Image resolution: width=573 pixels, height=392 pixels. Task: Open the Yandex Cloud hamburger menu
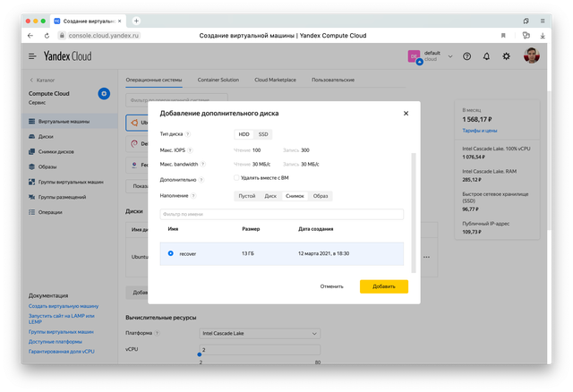(x=32, y=56)
